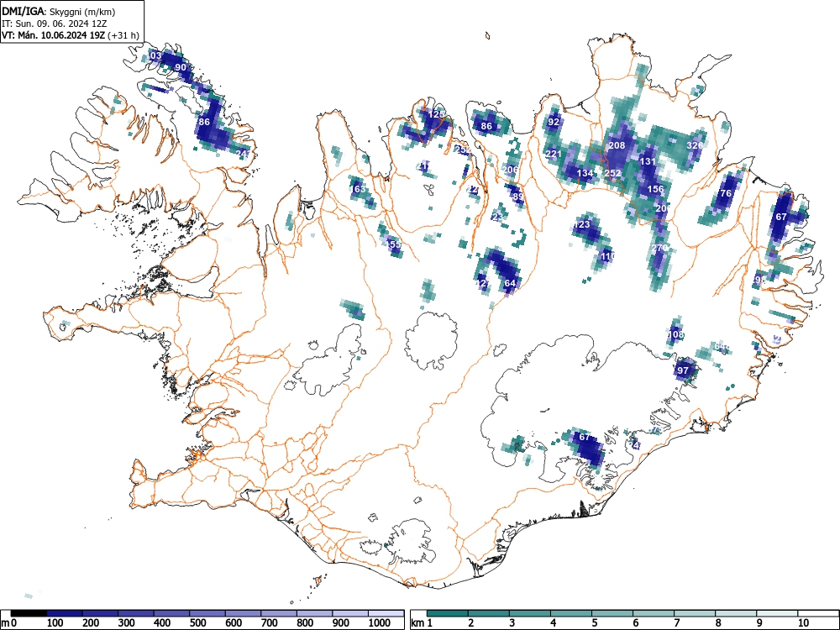The width and height of the screenshot is (840, 630).
Task: Select the 270 visibility value on the map
Action: 659,248
